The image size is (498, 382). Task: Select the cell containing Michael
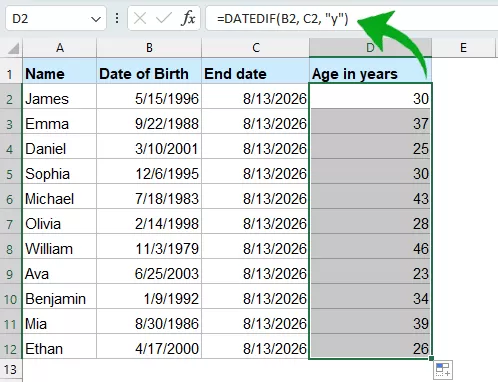tap(60, 196)
